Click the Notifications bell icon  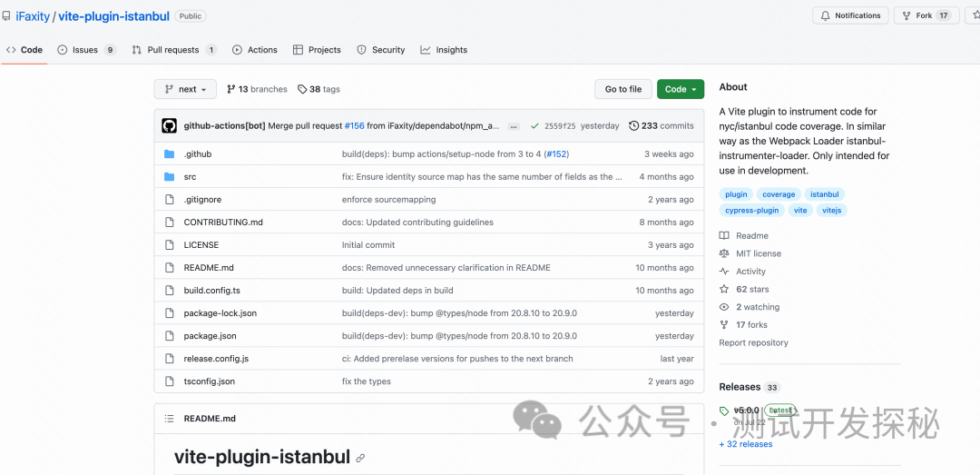826,15
